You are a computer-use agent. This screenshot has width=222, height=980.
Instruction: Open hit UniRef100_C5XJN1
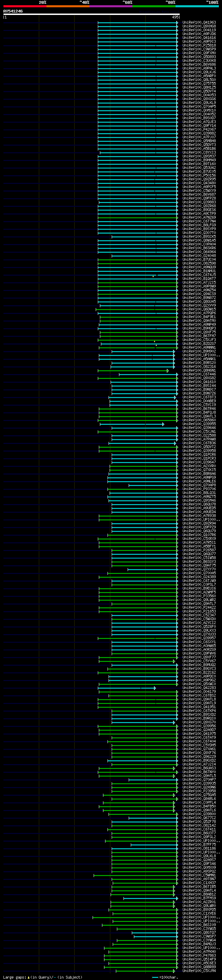pos(199,432)
